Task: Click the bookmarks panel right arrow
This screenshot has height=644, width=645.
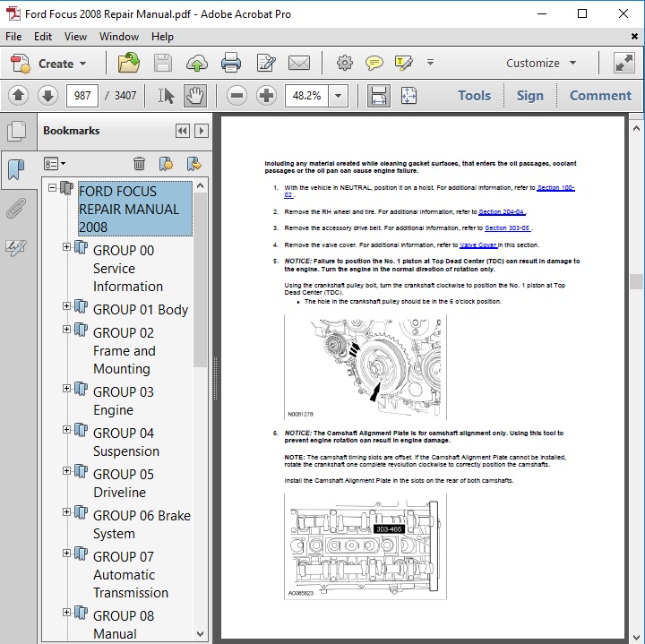Action: tap(202, 131)
